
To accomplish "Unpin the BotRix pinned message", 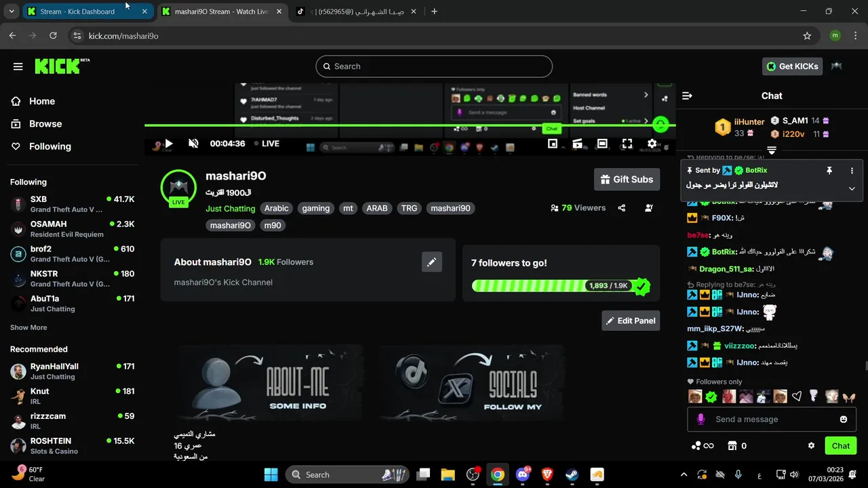I will point(829,171).
